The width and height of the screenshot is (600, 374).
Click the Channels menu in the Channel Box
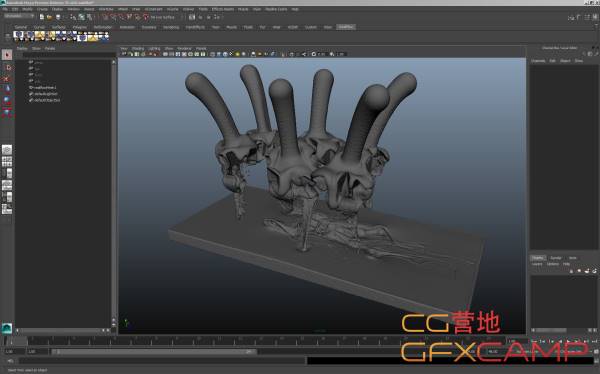point(538,61)
